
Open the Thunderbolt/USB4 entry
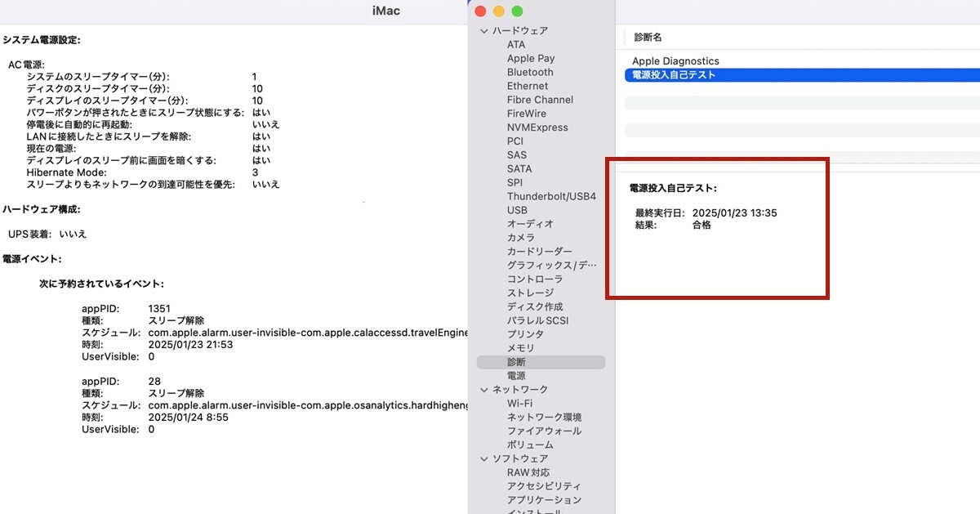click(551, 197)
